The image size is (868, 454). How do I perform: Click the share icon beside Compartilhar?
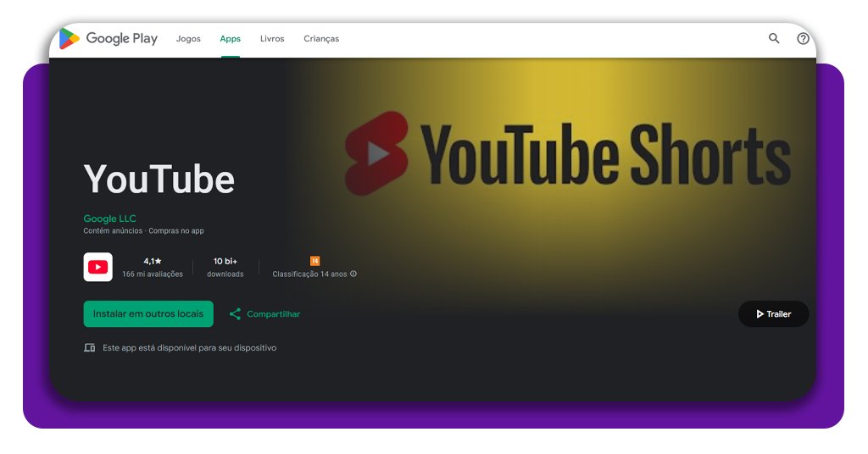coord(235,314)
